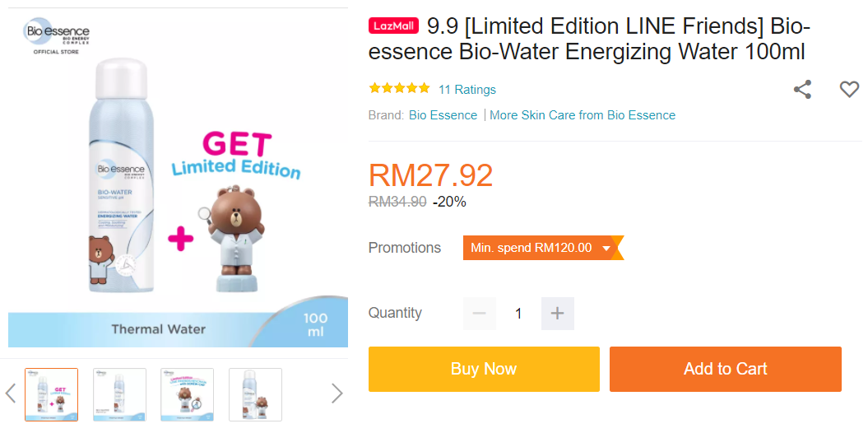The width and height of the screenshot is (868, 433).
Task: Decrease quantity with the minus button
Action: coord(480,314)
